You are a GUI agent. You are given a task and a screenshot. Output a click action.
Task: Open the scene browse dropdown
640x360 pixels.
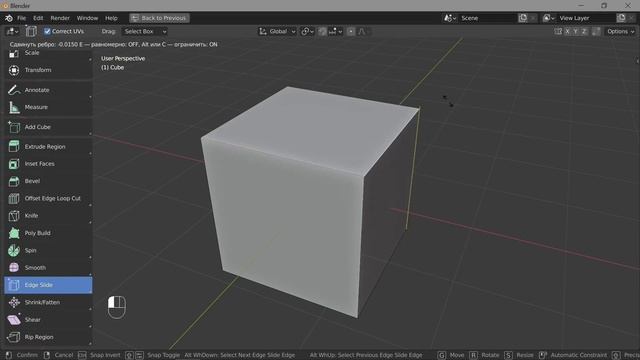450,18
